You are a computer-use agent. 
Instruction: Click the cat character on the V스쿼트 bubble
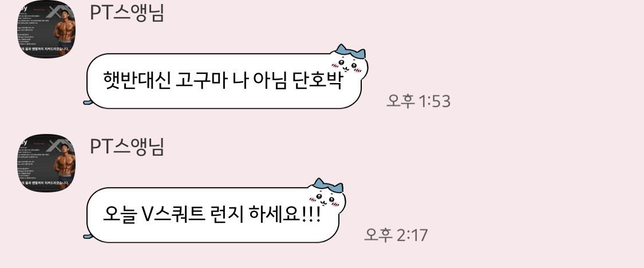(x=327, y=196)
